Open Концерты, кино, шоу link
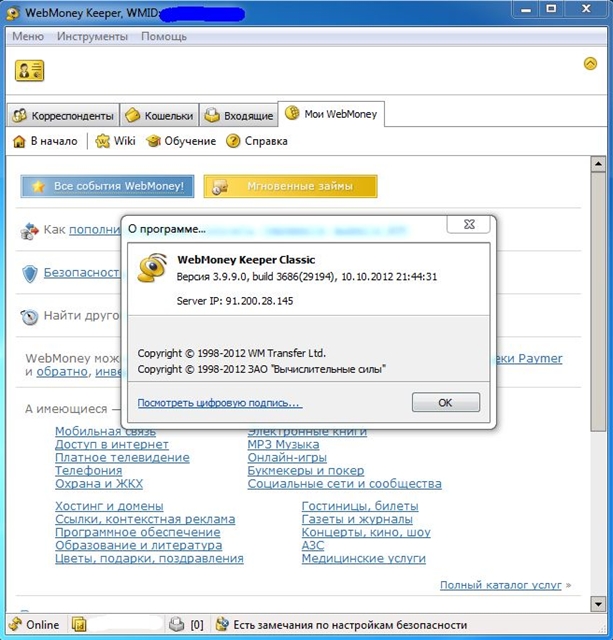Image resolution: width=613 pixels, height=640 pixels. 366,532
